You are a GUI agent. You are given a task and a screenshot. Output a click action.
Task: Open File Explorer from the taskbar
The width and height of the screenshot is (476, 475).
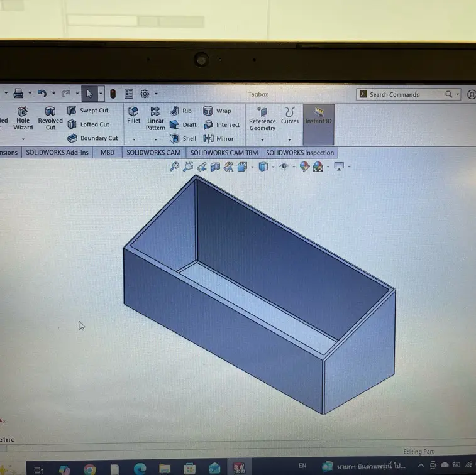coord(165,469)
